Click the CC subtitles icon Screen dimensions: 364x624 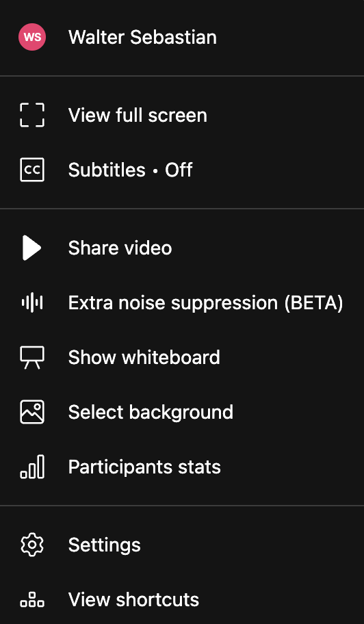[x=32, y=170]
